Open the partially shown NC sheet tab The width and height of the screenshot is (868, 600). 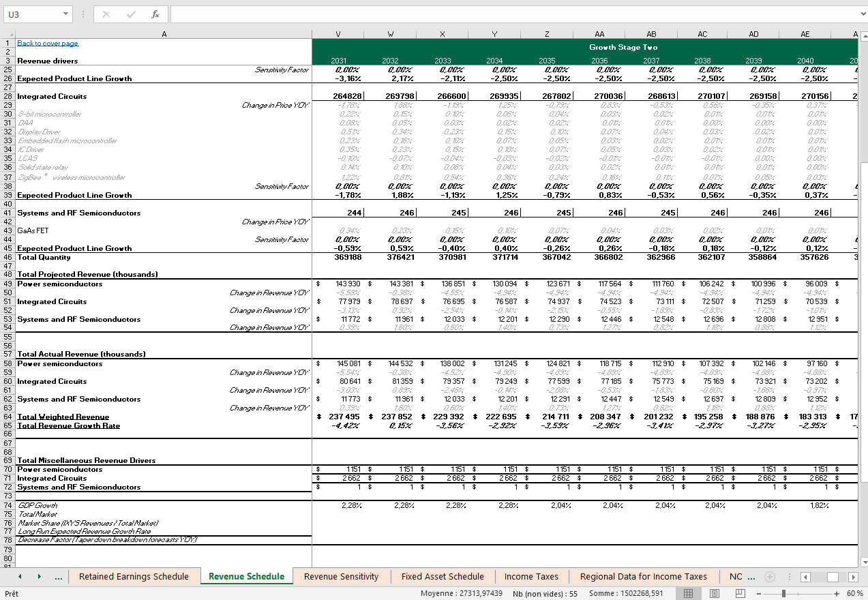[736, 577]
